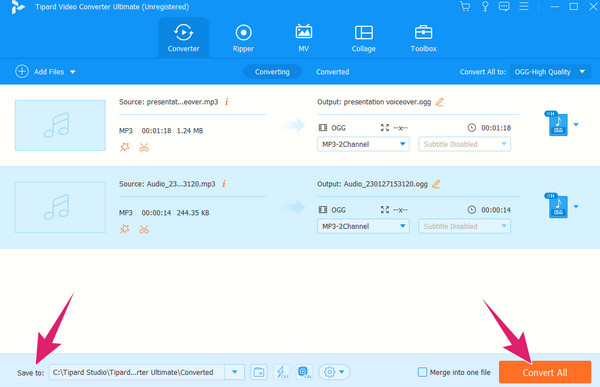Open the feedback chat icon
Viewport: 600px width, 387px height.
click(x=504, y=7)
